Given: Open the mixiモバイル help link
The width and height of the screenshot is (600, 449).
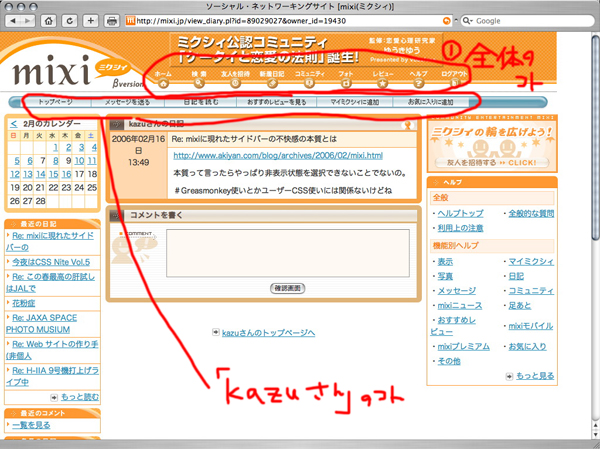Looking at the screenshot, I should tap(531, 326).
